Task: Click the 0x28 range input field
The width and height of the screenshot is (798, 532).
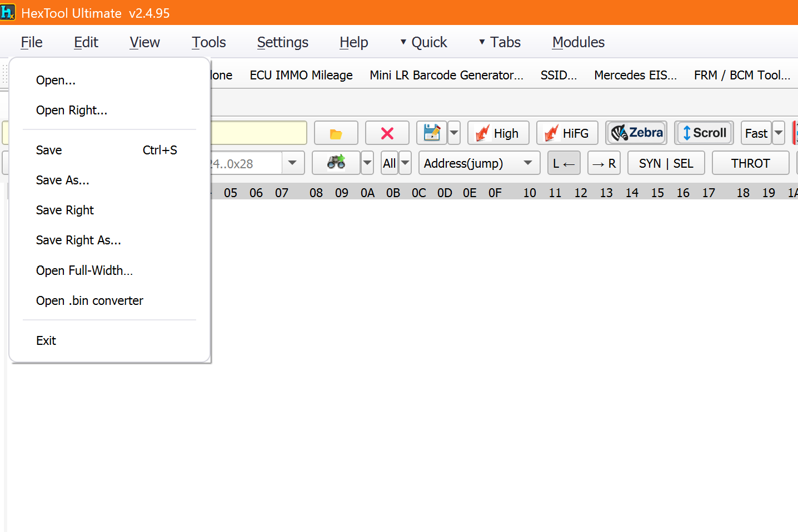Action: click(246, 163)
